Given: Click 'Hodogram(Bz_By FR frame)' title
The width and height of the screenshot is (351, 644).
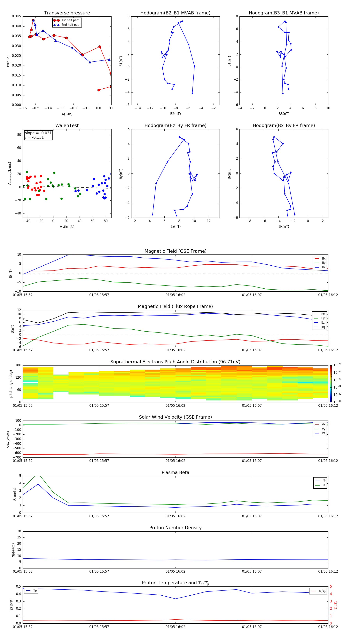Looking at the screenshot, I should (x=175, y=125).
